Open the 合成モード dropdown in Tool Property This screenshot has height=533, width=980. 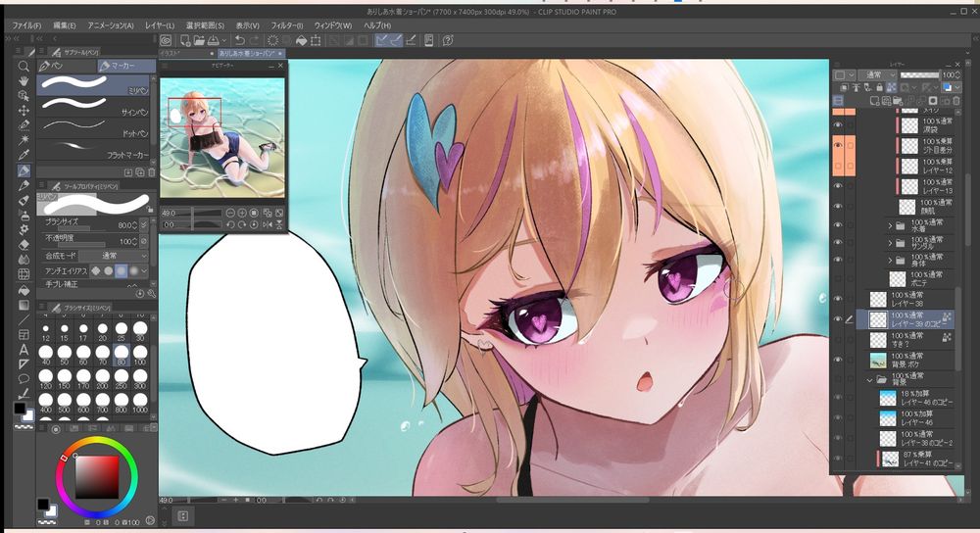pos(114,256)
